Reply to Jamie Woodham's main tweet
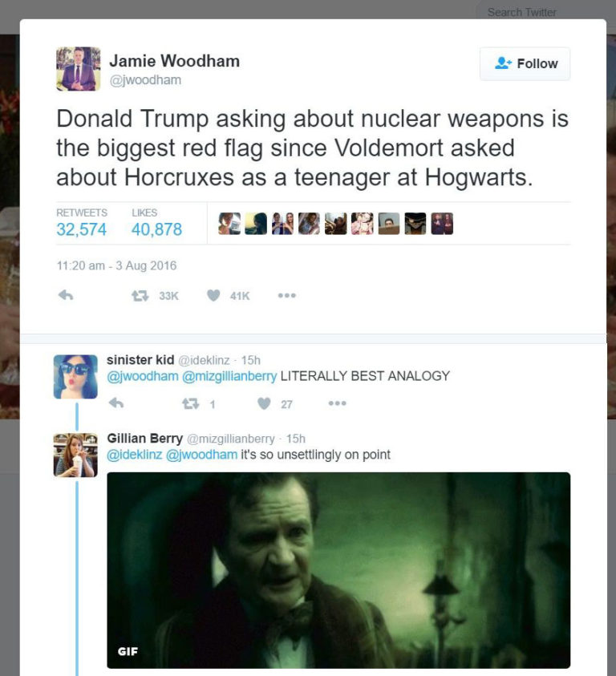 click(66, 295)
